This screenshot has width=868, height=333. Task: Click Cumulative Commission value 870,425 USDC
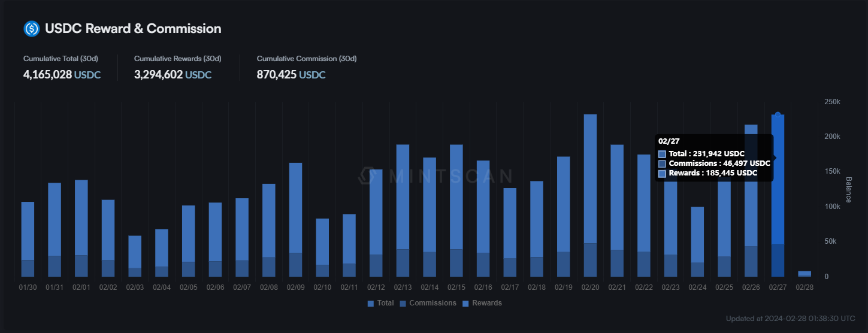click(291, 75)
